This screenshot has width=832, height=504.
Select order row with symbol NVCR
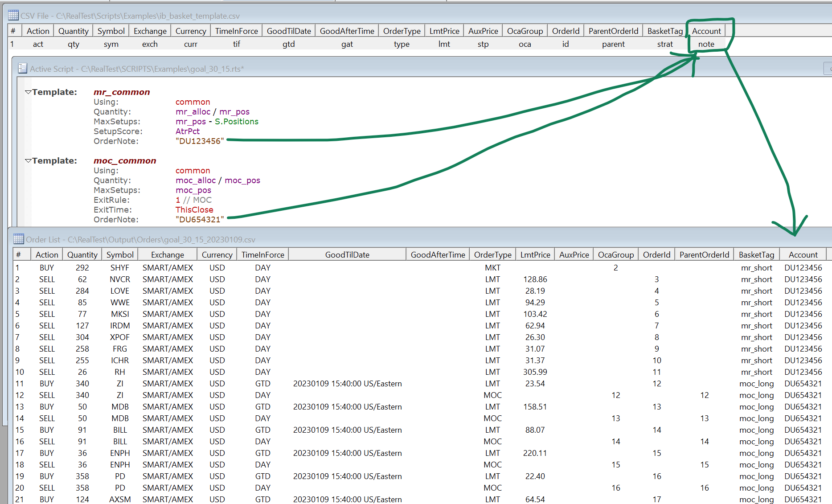click(120, 279)
